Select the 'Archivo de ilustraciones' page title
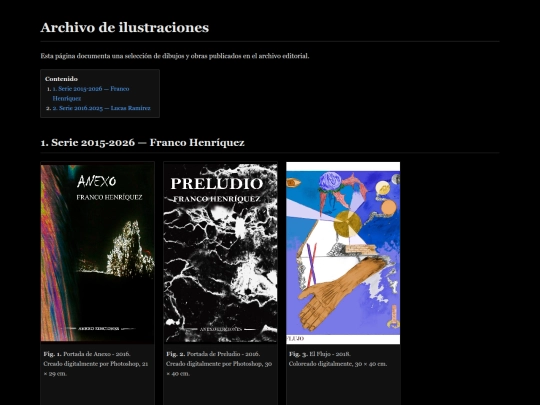Image resolution: width=540 pixels, height=405 pixels. (125, 28)
